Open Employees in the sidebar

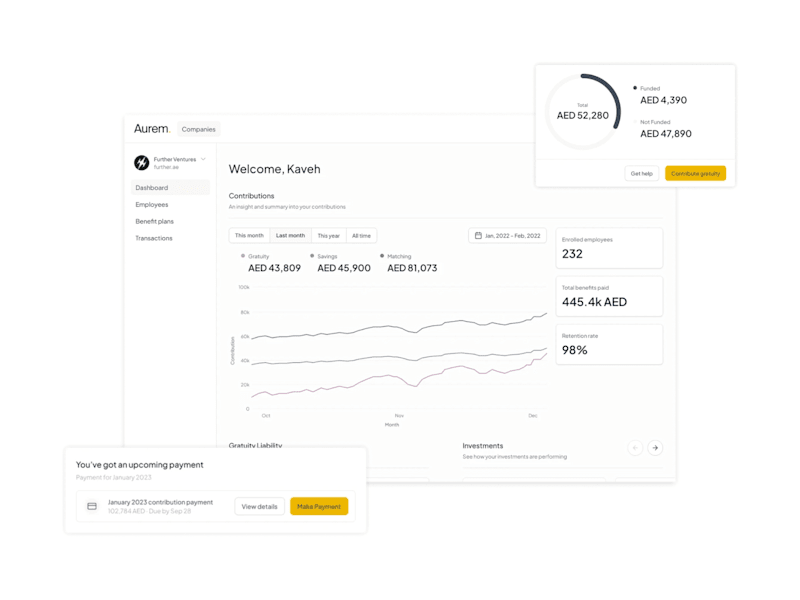click(152, 204)
